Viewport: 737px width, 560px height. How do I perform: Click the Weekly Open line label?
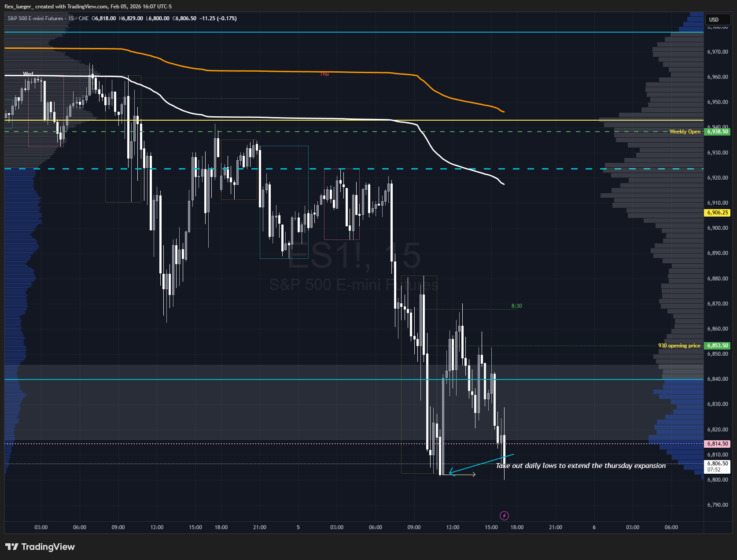coord(684,132)
